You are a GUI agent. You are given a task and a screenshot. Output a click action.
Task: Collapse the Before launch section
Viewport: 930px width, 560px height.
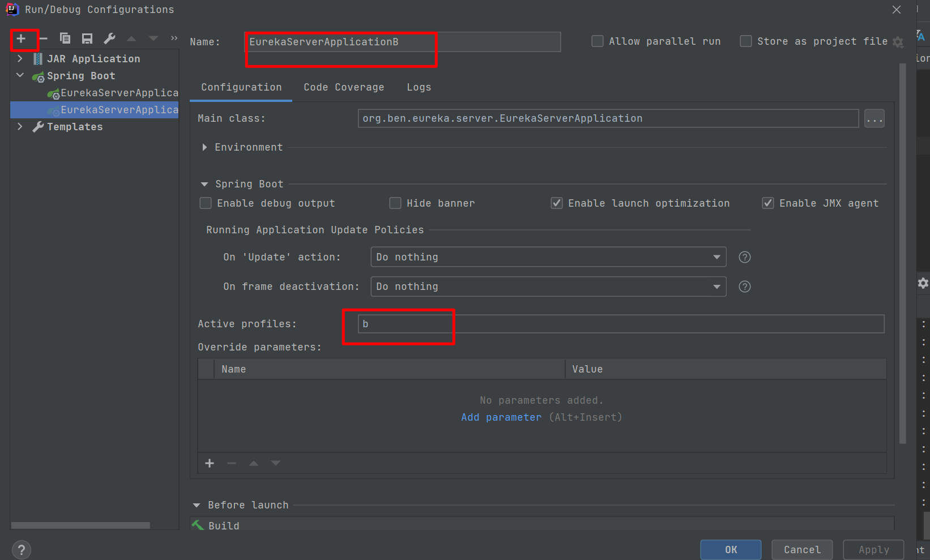(x=197, y=505)
